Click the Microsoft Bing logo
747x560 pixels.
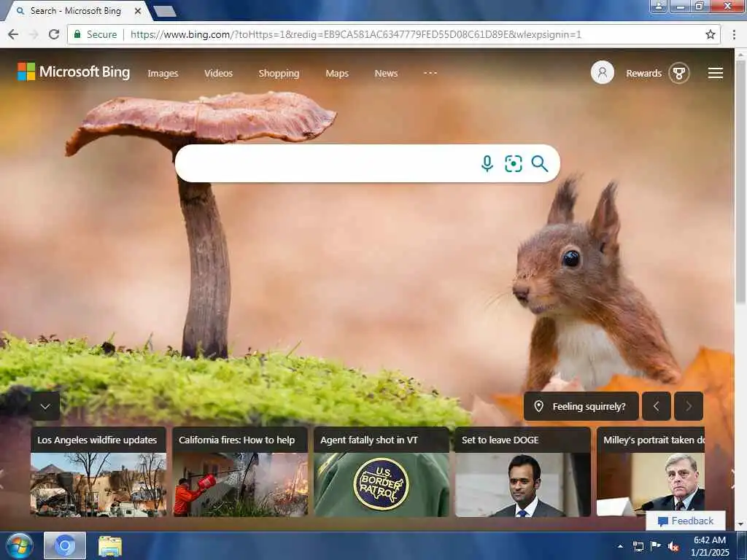[x=74, y=72]
